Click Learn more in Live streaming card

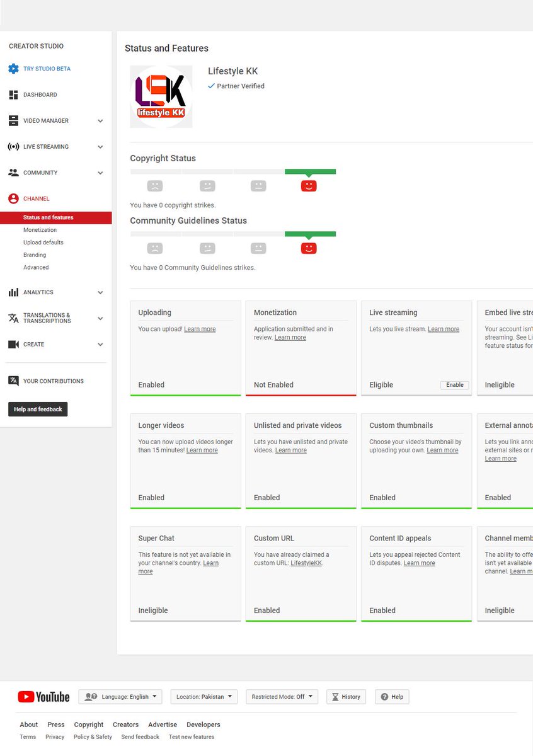tap(444, 329)
